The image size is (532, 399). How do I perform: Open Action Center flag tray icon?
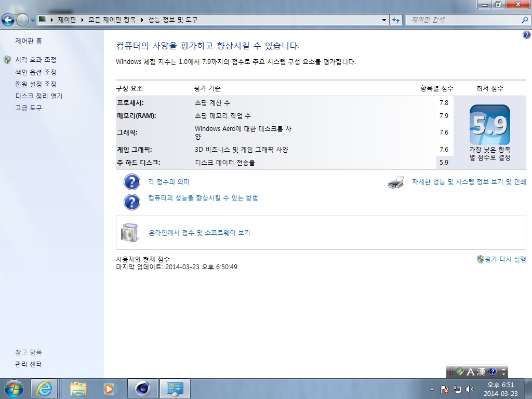coord(445,389)
